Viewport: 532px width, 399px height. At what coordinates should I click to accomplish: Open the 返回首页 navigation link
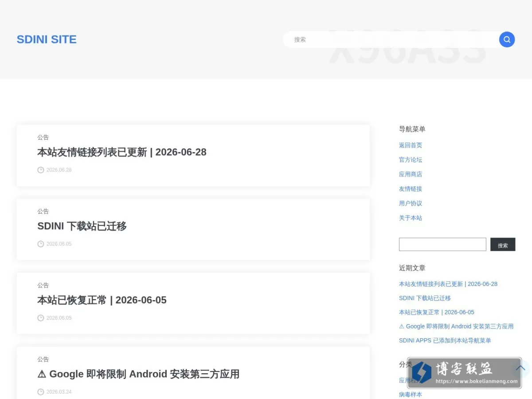[x=411, y=145]
